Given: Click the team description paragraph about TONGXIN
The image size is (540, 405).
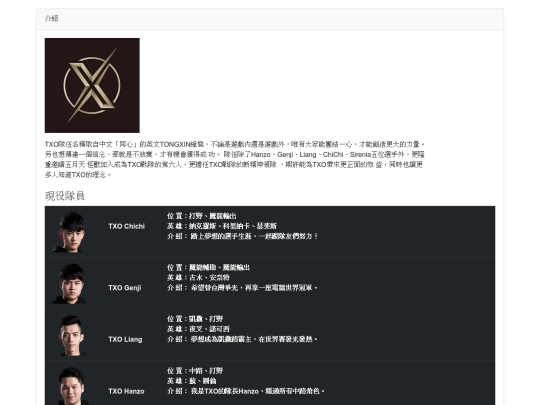Looking at the screenshot, I should point(235,159).
